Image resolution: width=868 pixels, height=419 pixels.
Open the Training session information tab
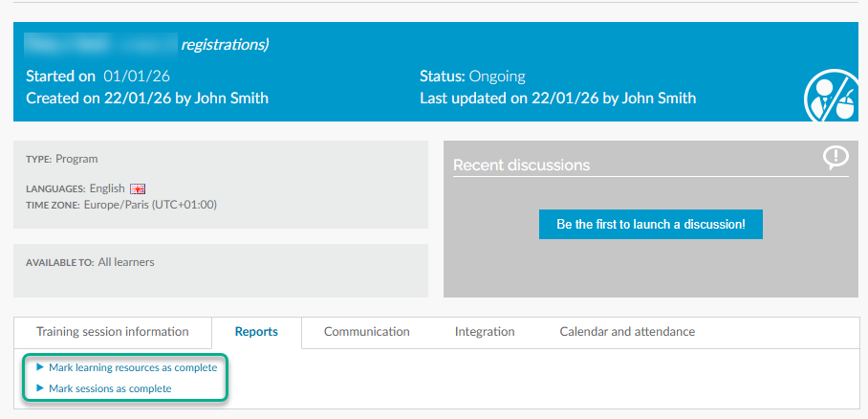(x=113, y=332)
